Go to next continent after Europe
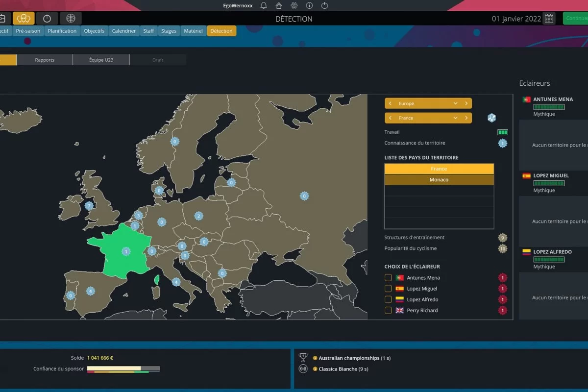Screen dimensions: 588x392 [x=466, y=103]
